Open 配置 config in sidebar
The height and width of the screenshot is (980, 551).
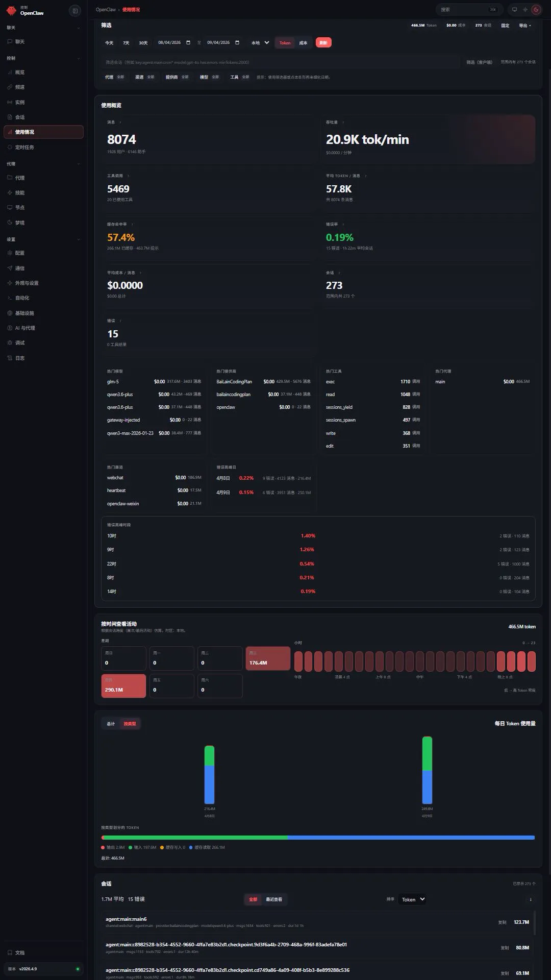click(43, 253)
